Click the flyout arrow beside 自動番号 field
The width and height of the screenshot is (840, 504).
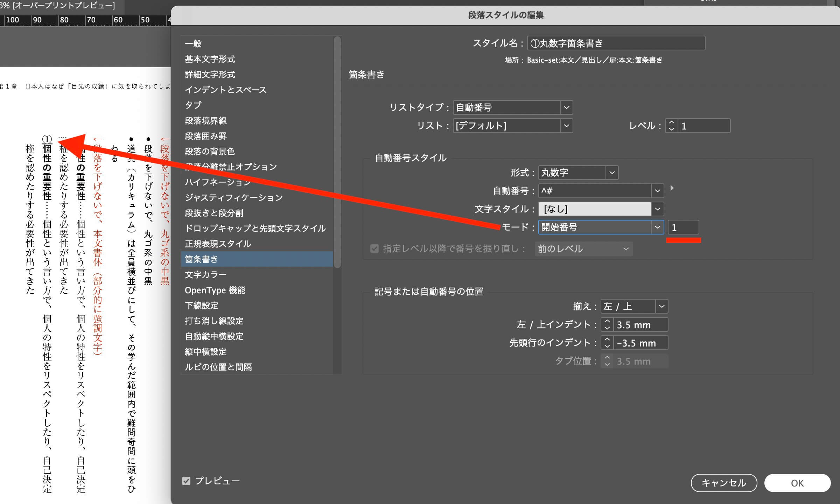click(672, 188)
